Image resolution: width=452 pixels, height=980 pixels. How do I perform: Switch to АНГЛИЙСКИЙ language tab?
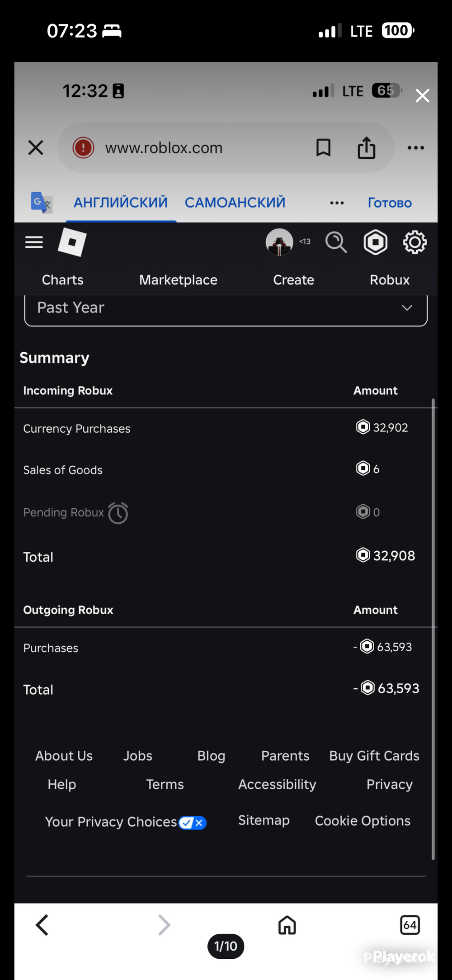pyautogui.click(x=121, y=202)
